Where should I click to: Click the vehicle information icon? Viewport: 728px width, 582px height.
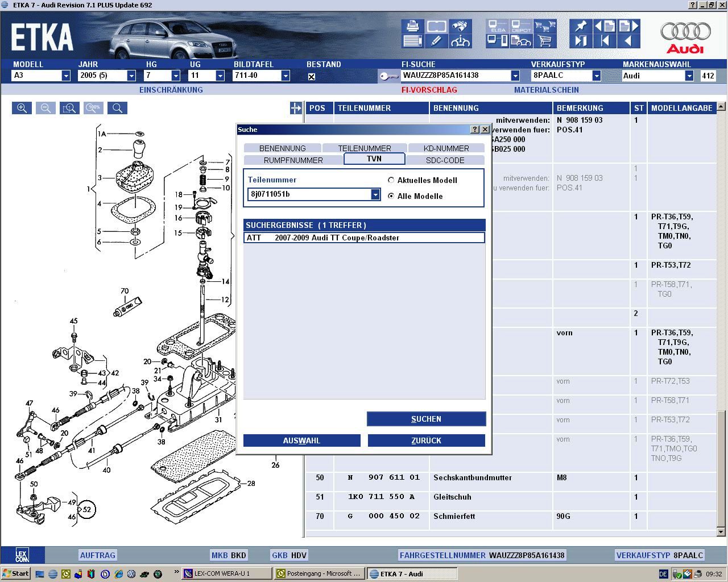461,41
